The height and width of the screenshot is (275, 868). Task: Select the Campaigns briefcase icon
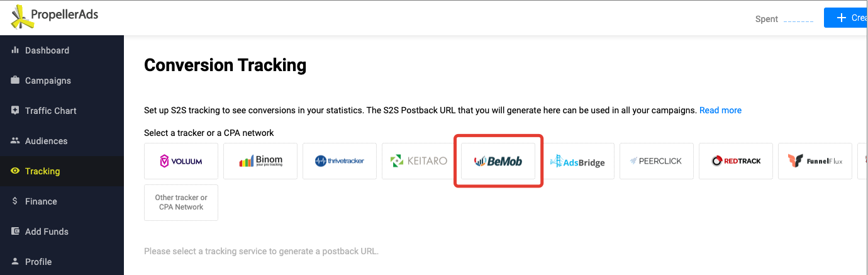[15, 81]
